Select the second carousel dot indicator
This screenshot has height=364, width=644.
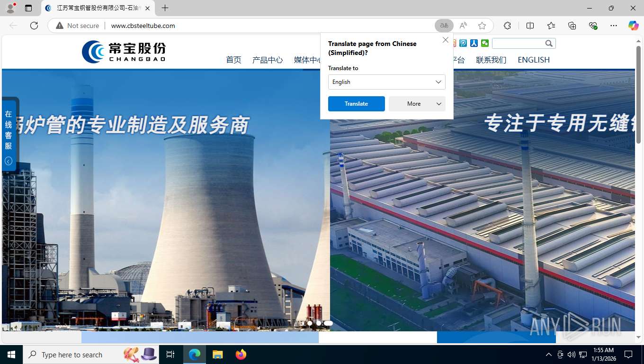coord(318,323)
